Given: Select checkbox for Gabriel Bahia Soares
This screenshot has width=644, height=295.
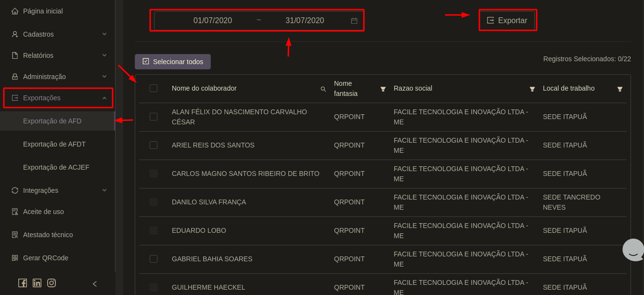Looking at the screenshot, I should (154, 259).
